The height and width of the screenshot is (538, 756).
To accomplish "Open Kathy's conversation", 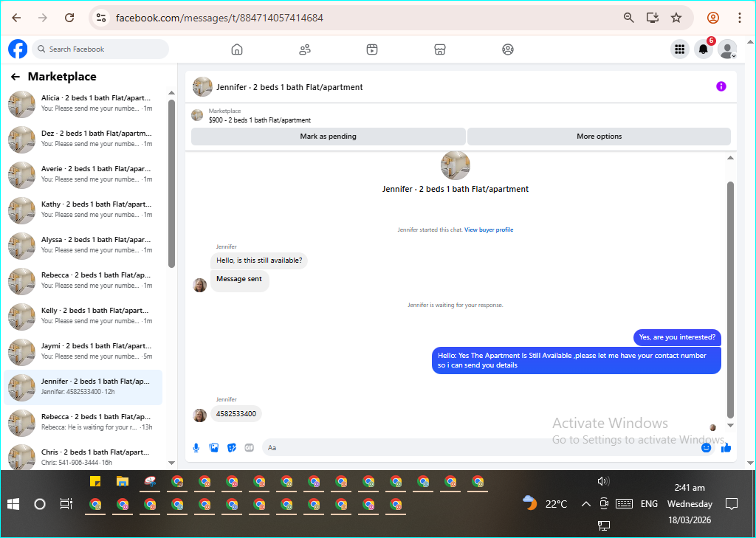I will tap(83, 210).
